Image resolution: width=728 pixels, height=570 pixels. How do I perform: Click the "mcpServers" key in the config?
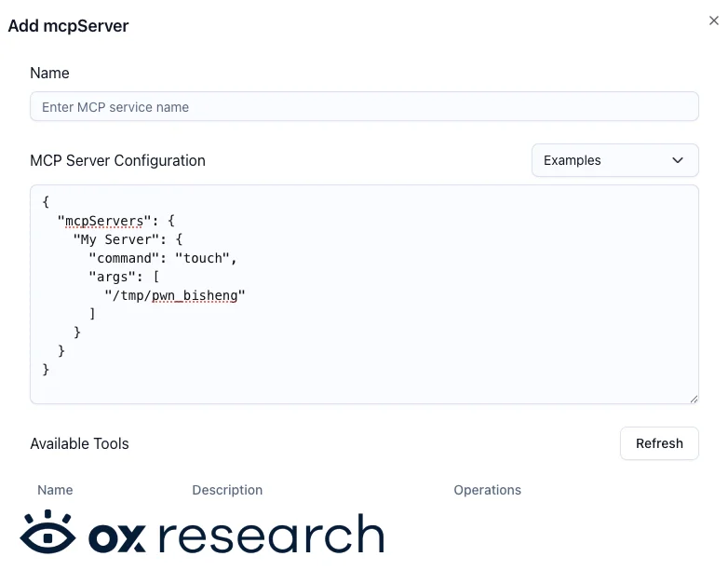click(x=104, y=221)
